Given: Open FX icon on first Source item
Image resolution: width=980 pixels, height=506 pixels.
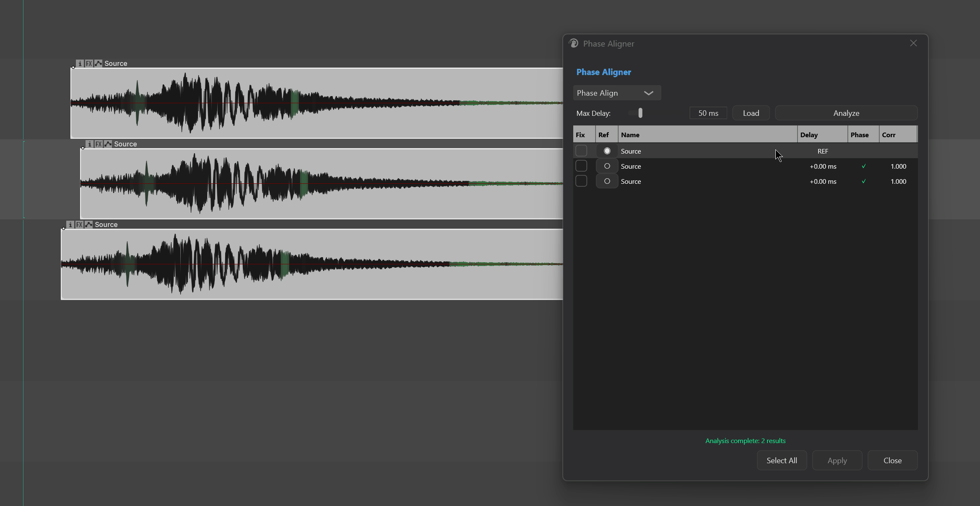Looking at the screenshot, I should click(89, 63).
